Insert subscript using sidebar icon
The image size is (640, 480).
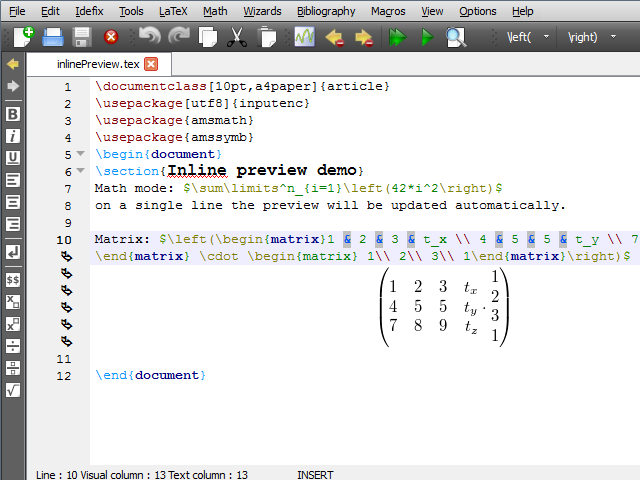click(x=13, y=301)
